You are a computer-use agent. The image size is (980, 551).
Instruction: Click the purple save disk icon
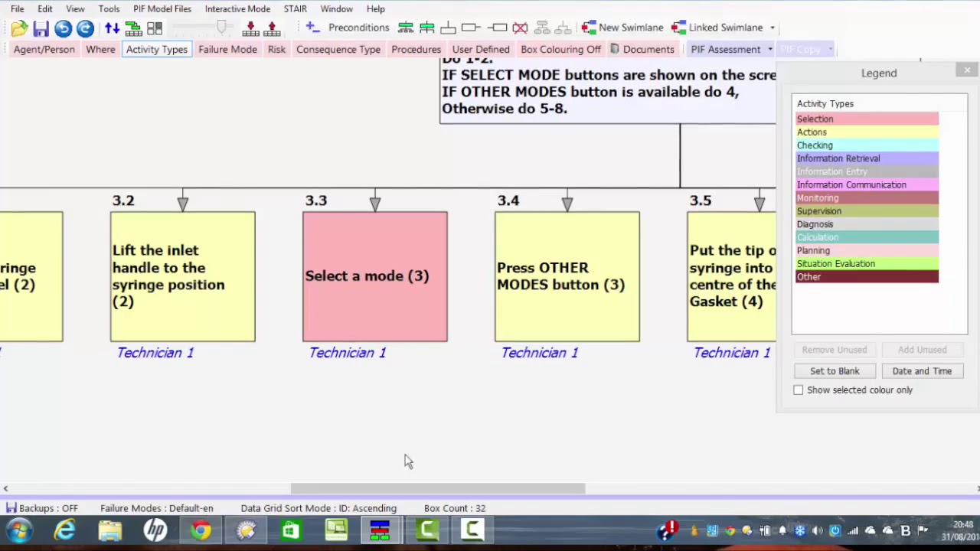click(41, 28)
